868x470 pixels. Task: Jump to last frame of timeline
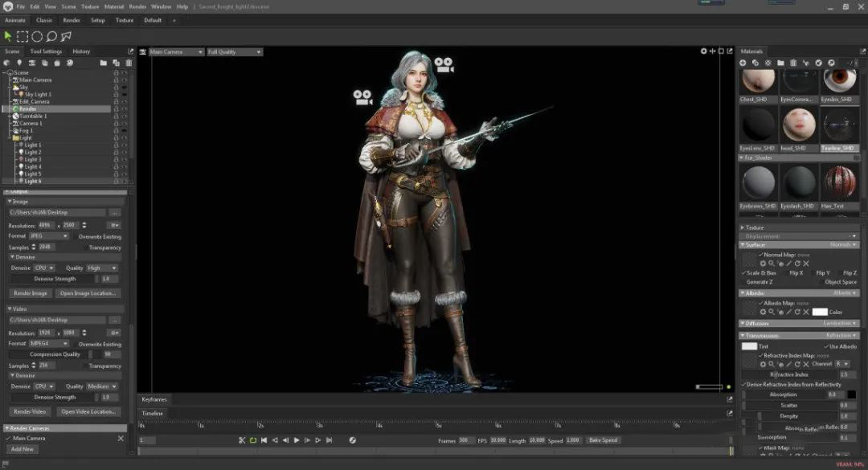coord(330,440)
